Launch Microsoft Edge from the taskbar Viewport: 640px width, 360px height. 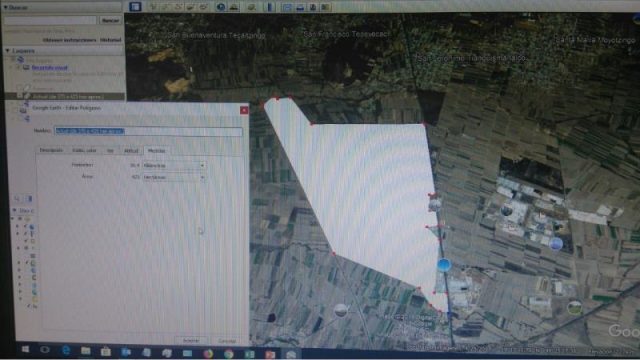click(x=65, y=351)
